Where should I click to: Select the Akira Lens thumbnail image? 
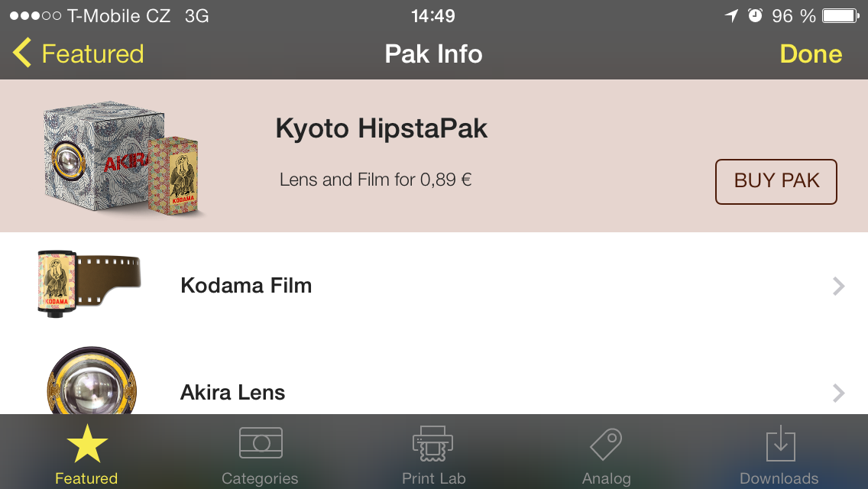point(91,386)
